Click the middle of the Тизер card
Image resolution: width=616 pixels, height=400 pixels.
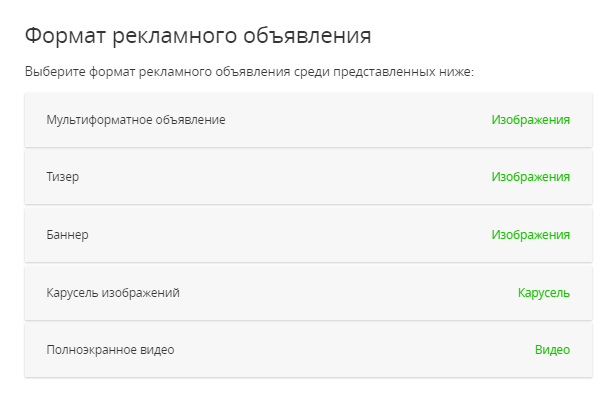(x=308, y=177)
